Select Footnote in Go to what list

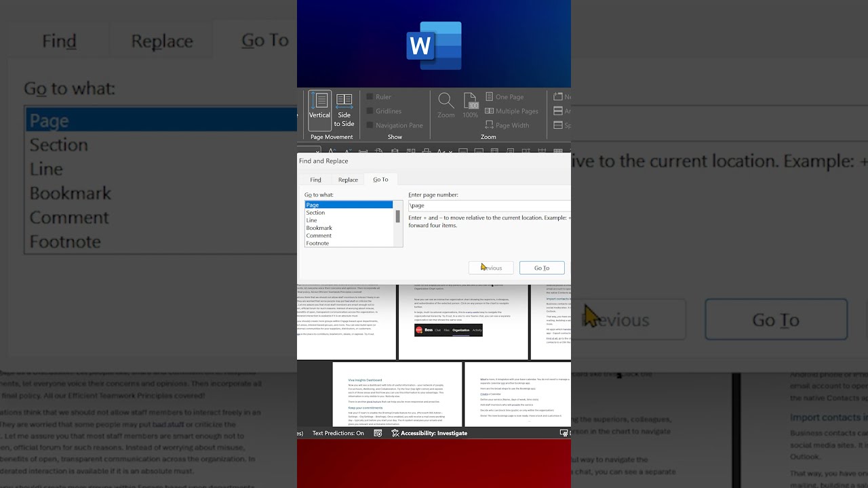click(349, 243)
